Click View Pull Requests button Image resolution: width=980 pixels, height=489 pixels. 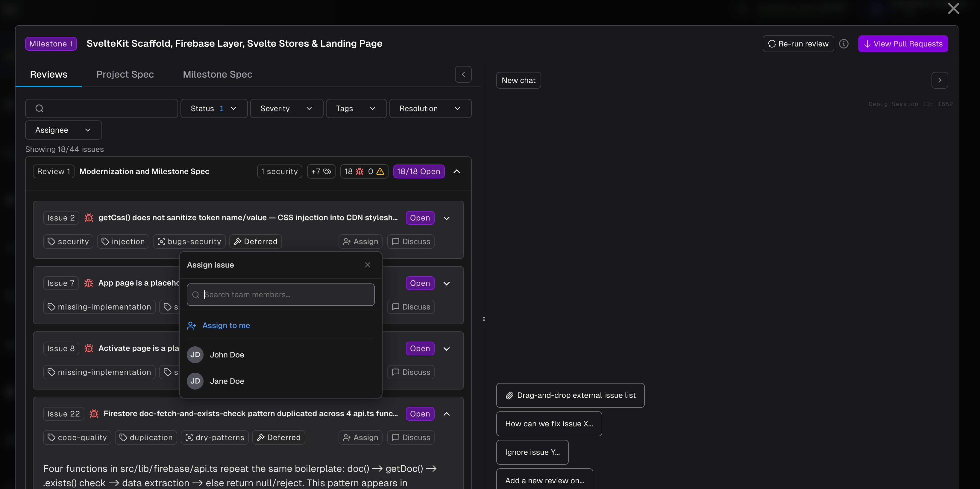(x=903, y=44)
